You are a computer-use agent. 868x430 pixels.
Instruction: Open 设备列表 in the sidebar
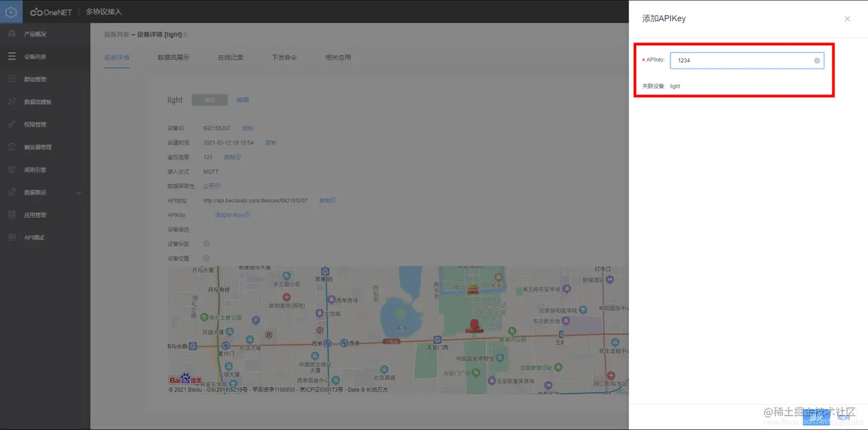pyautogui.click(x=35, y=57)
